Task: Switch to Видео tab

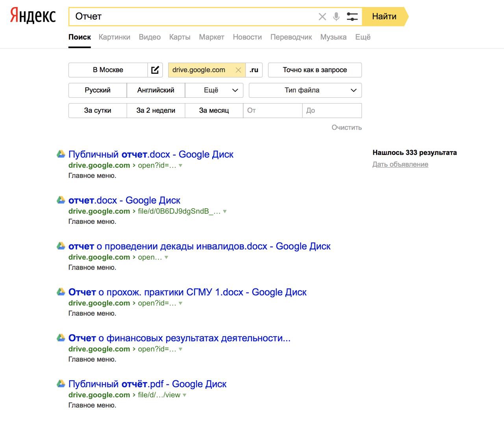Action: click(x=150, y=37)
